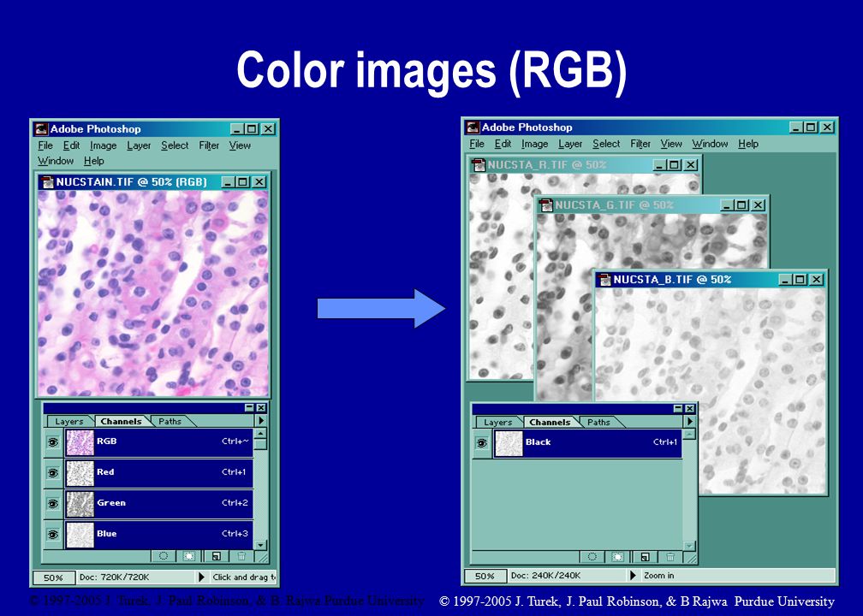Image resolution: width=863 pixels, height=616 pixels.
Task: Open right status bar info arrow
Action: [x=633, y=575]
